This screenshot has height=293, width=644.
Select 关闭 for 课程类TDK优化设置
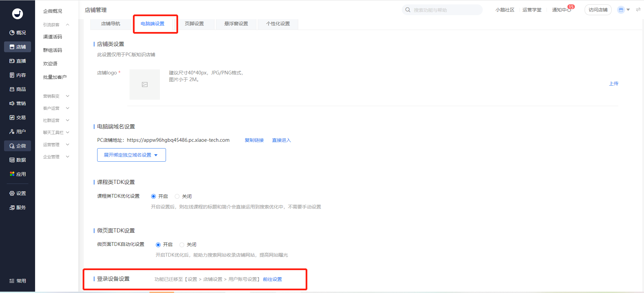click(177, 196)
